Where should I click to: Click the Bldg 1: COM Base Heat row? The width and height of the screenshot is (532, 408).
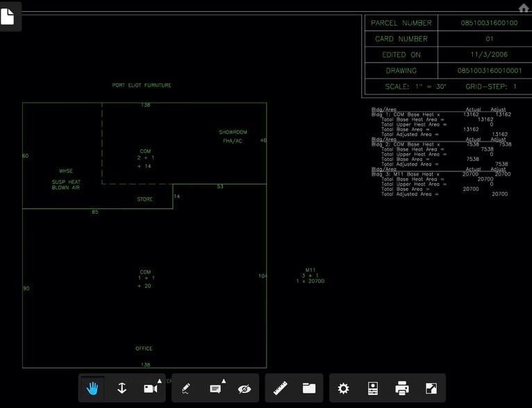tap(441, 114)
